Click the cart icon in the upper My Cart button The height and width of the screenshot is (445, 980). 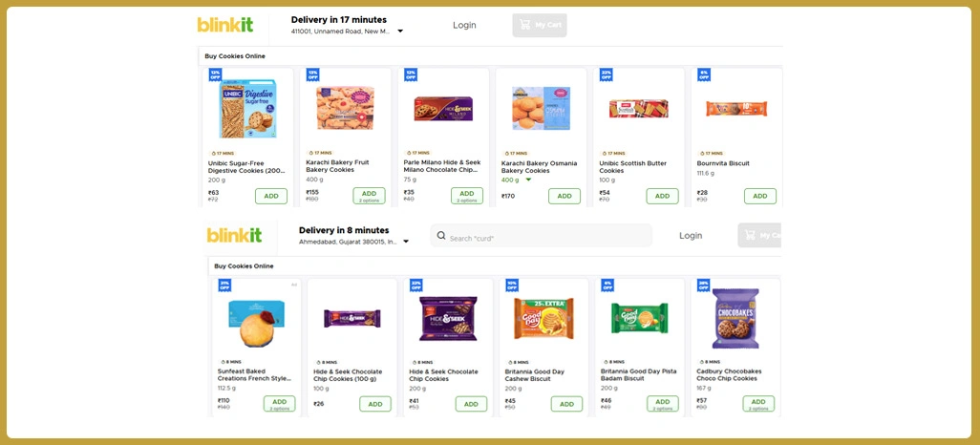pos(523,25)
